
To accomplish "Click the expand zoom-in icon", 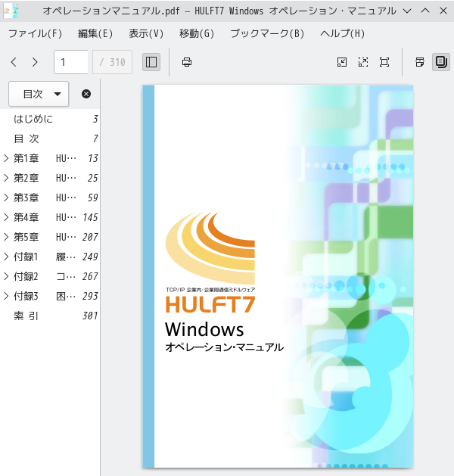I will click(x=363, y=62).
